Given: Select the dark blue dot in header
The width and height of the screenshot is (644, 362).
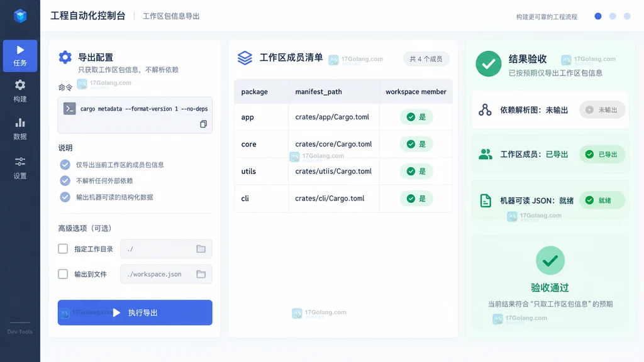Looking at the screenshot, I should (x=598, y=16).
